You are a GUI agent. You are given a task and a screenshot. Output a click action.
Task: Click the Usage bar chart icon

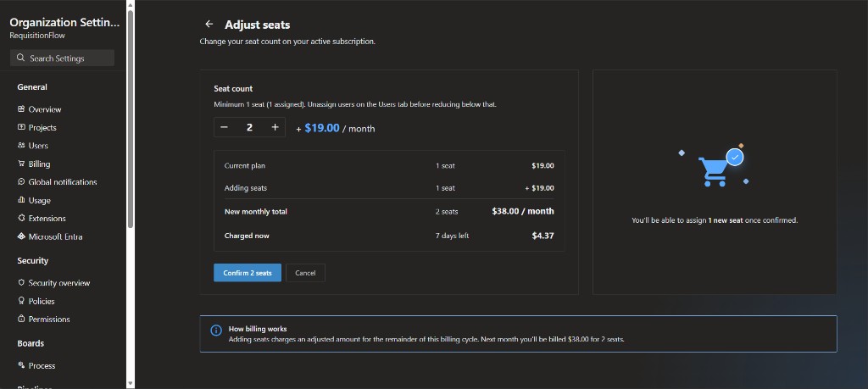[x=21, y=200]
